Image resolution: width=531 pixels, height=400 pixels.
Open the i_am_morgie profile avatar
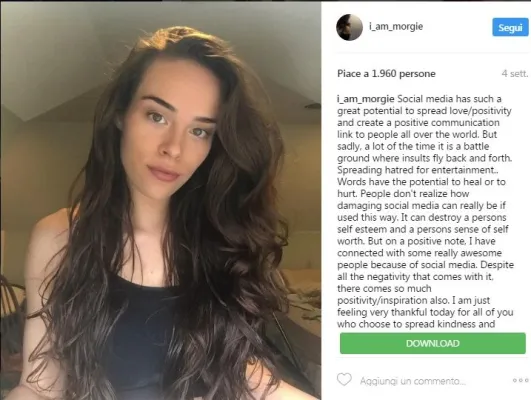click(x=349, y=27)
